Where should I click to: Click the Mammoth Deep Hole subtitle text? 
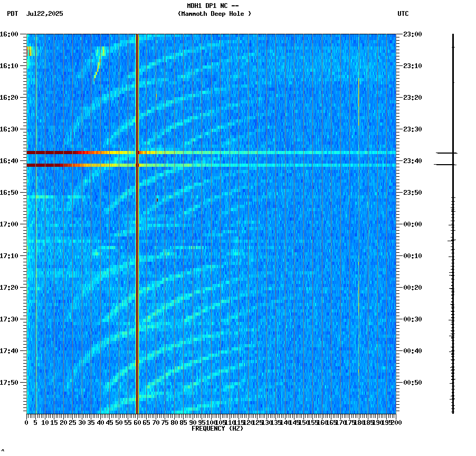[214, 14]
